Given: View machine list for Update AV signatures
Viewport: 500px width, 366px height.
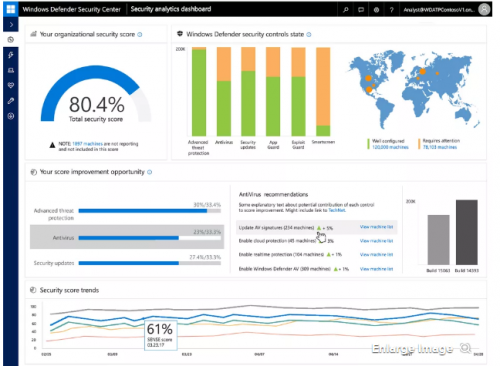Looking at the screenshot, I should pyautogui.click(x=376, y=227).
